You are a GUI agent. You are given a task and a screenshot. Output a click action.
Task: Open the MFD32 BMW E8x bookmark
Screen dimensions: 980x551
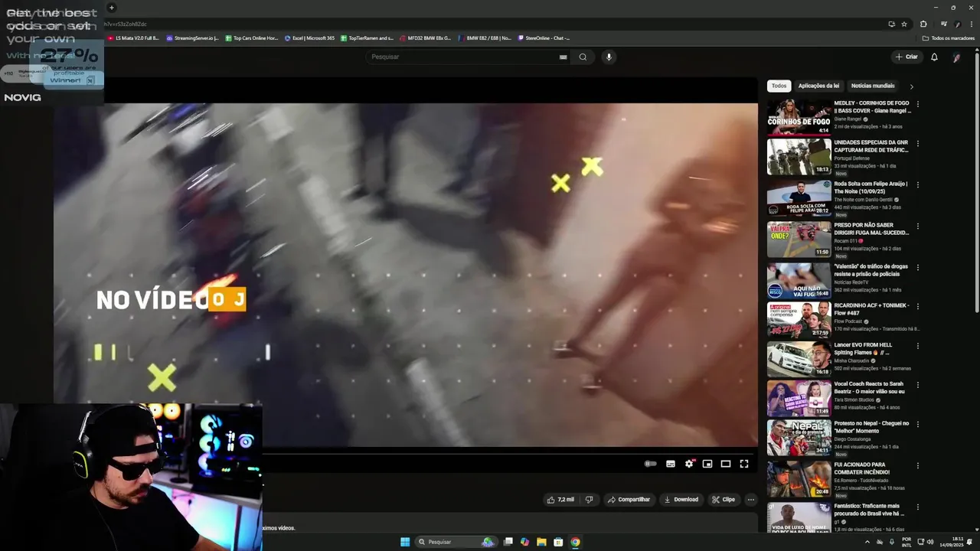click(426, 37)
